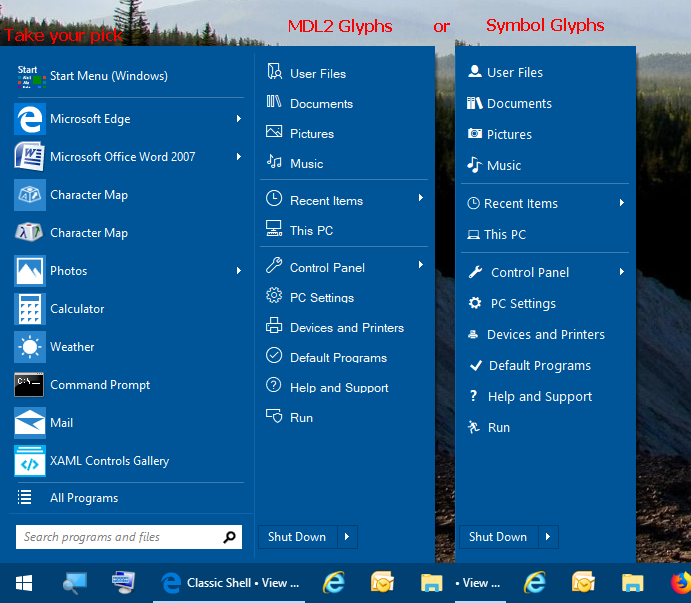Click the MDL2 Music notes glyph
Image resolution: width=691 pixels, height=603 pixels.
274,162
